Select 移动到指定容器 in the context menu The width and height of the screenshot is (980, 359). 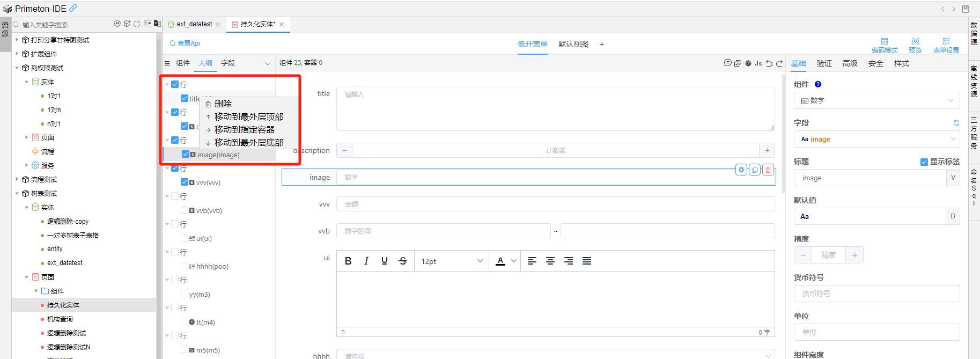[244, 130]
